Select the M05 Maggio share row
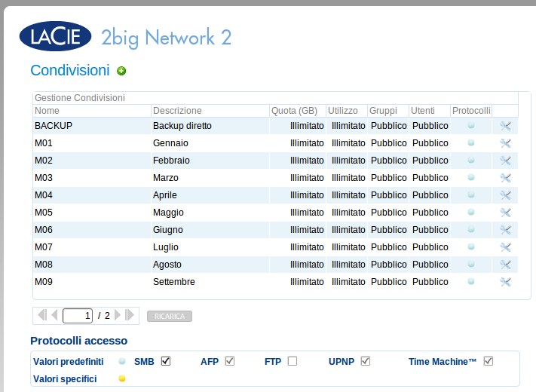 pos(275,213)
